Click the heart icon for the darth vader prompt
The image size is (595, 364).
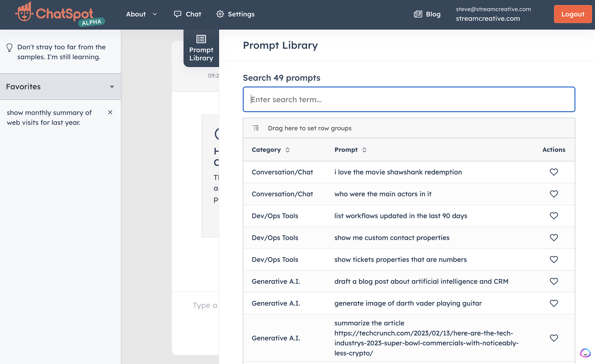coord(554,303)
